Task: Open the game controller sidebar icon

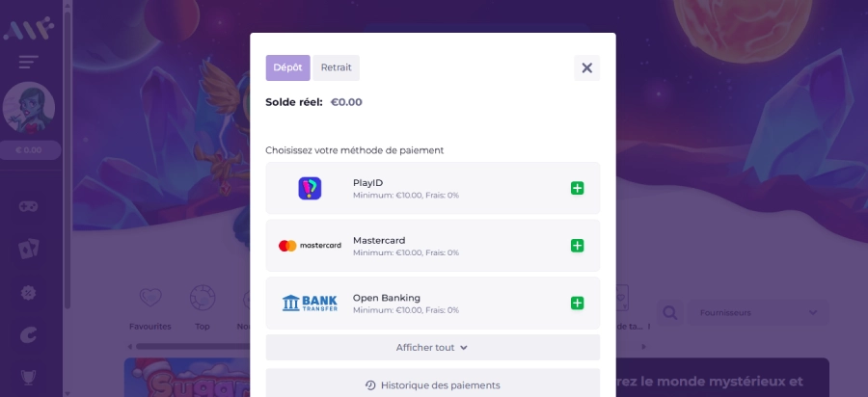Action: 28,206
